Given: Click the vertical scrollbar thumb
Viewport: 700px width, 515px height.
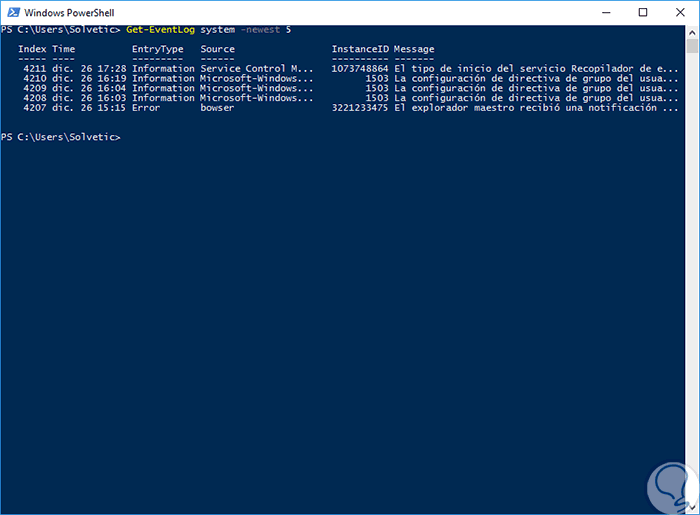Looking at the screenshot, I should [692, 46].
